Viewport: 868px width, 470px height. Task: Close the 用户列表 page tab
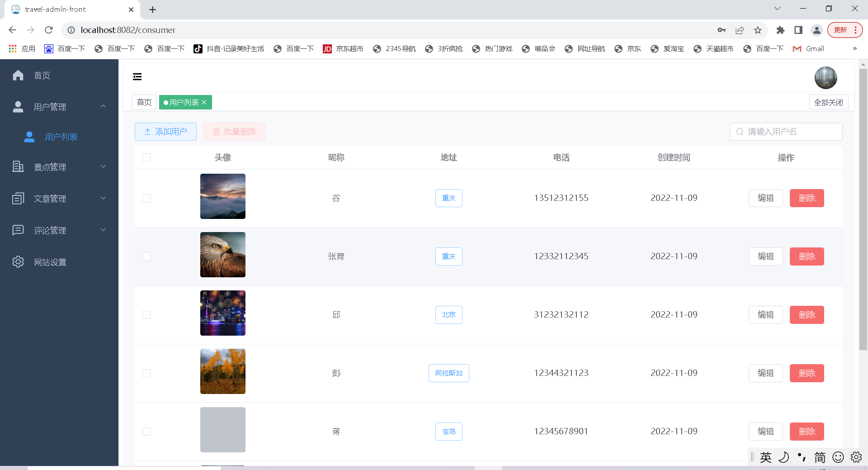point(204,102)
